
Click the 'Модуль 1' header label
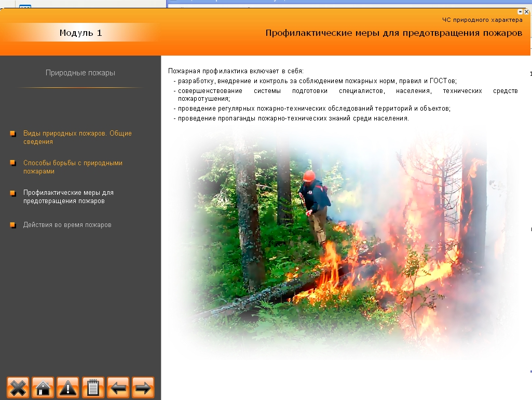(80, 33)
